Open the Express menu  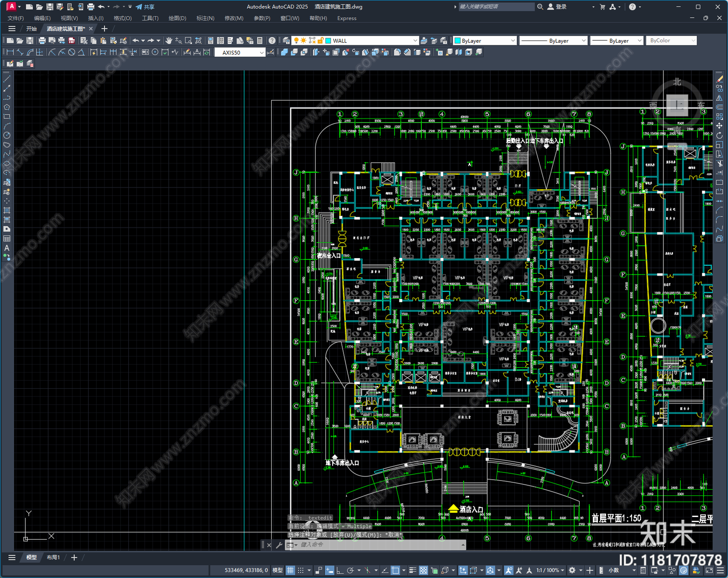tap(347, 18)
